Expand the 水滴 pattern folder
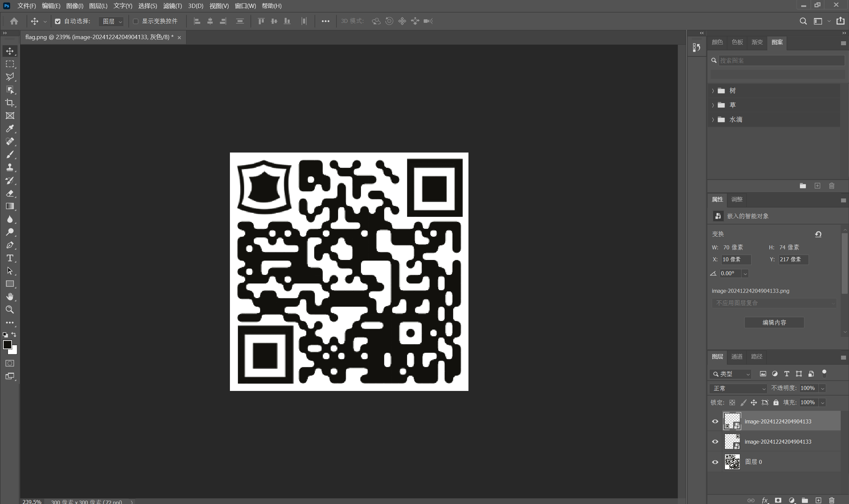 point(713,120)
